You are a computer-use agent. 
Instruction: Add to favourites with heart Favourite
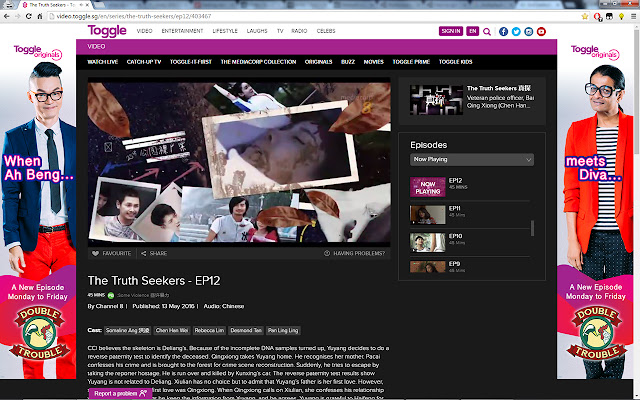[x=111, y=253]
